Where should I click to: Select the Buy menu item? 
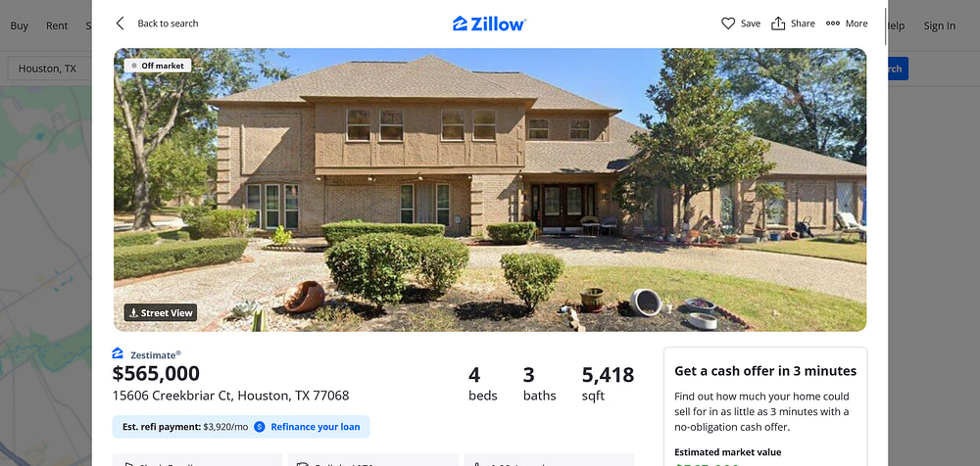point(20,25)
